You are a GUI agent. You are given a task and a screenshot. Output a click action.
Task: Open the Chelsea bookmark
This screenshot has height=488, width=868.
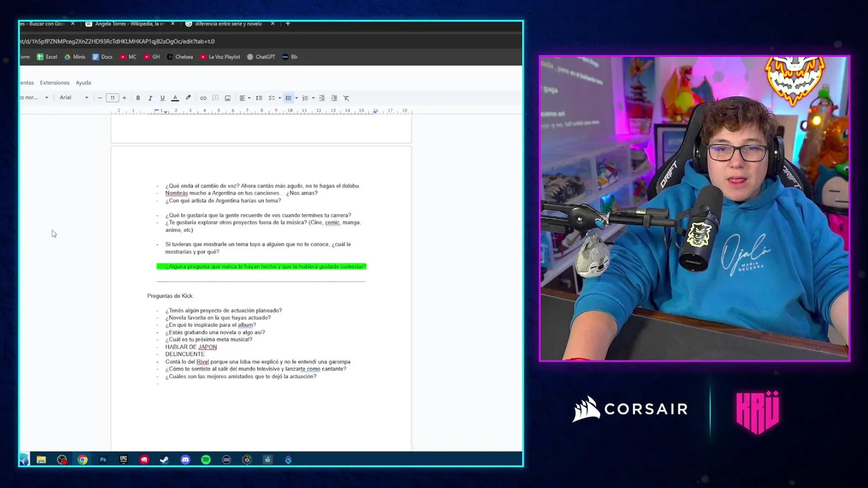pyautogui.click(x=180, y=57)
